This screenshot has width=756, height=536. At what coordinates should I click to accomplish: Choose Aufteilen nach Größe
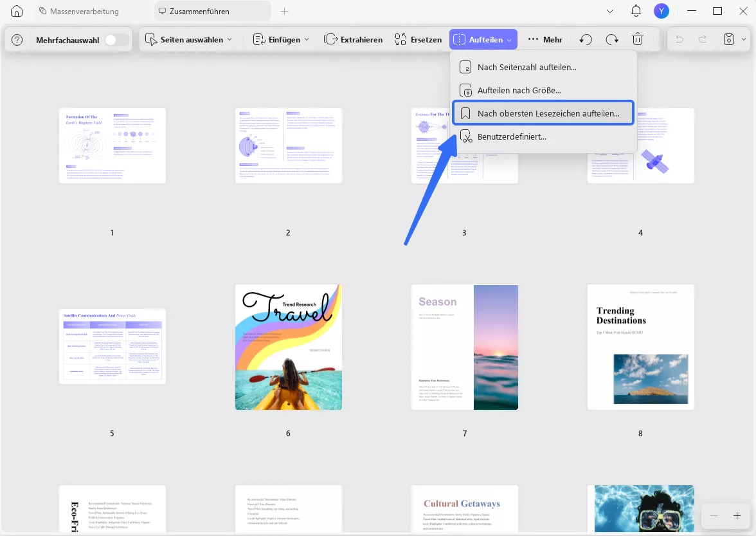tap(543, 90)
